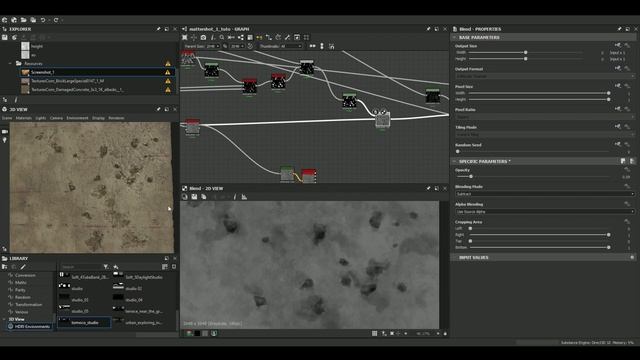Open the Renderer menu in 3D View

pos(116,118)
